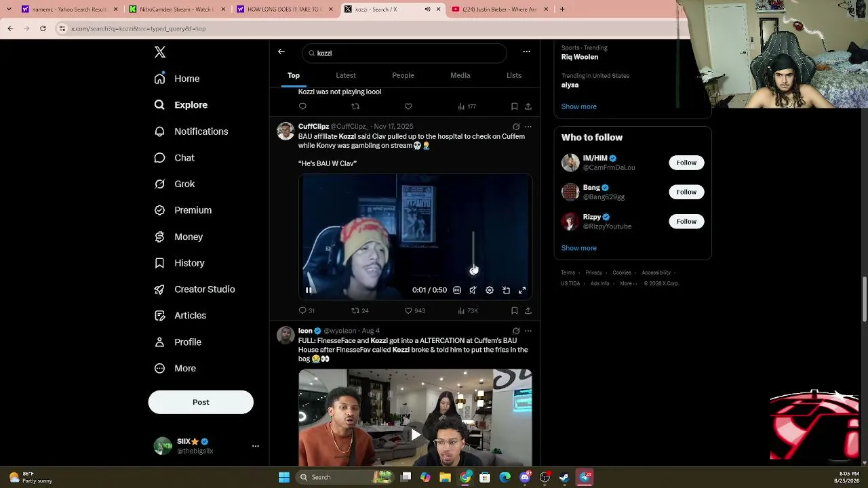Screen dimensions: 868x488
Task: Open Grok actions on the CuffClipz post
Action: (516, 127)
